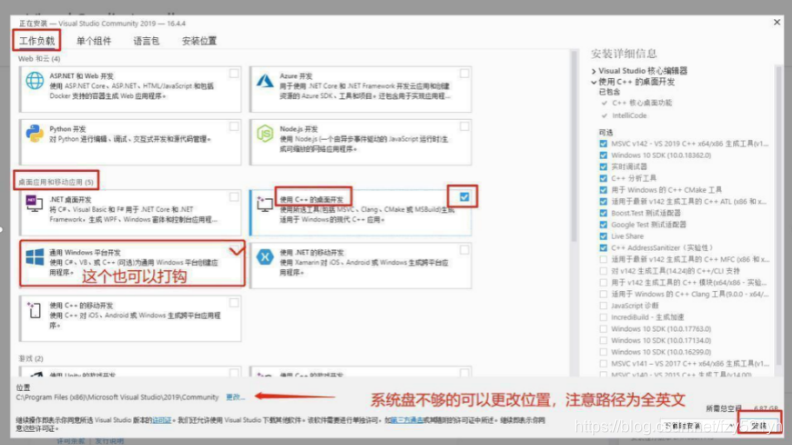Screen dimensions: 792x445
Task: Open the 许可证 license link
Action: (162, 420)
